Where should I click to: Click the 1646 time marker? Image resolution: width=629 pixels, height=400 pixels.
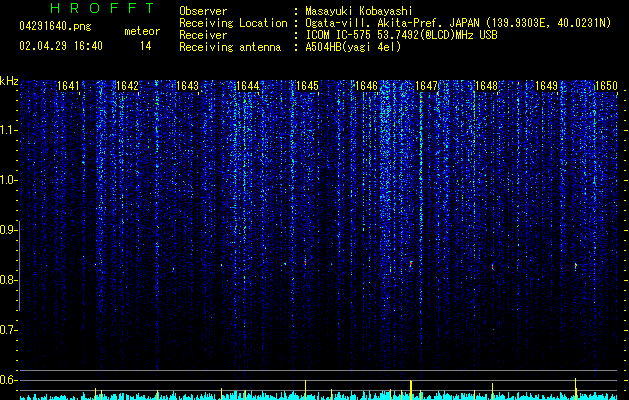pyautogui.click(x=367, y=86)
